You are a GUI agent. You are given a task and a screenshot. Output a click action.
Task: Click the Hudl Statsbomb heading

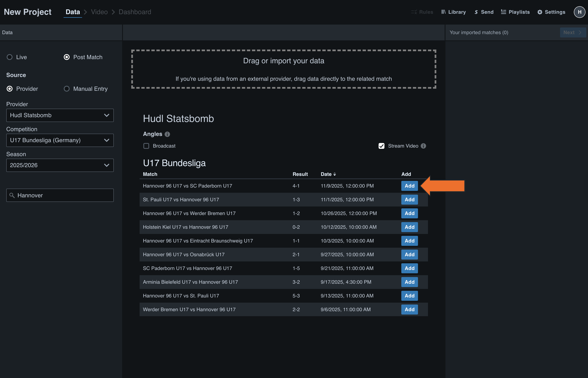(178, 119)
